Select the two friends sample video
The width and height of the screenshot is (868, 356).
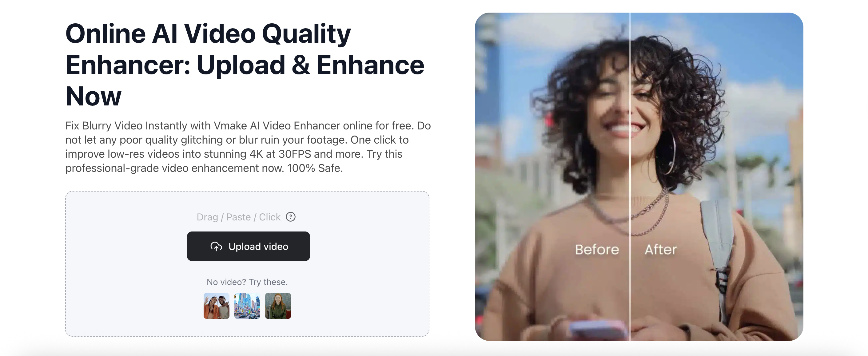216,306
